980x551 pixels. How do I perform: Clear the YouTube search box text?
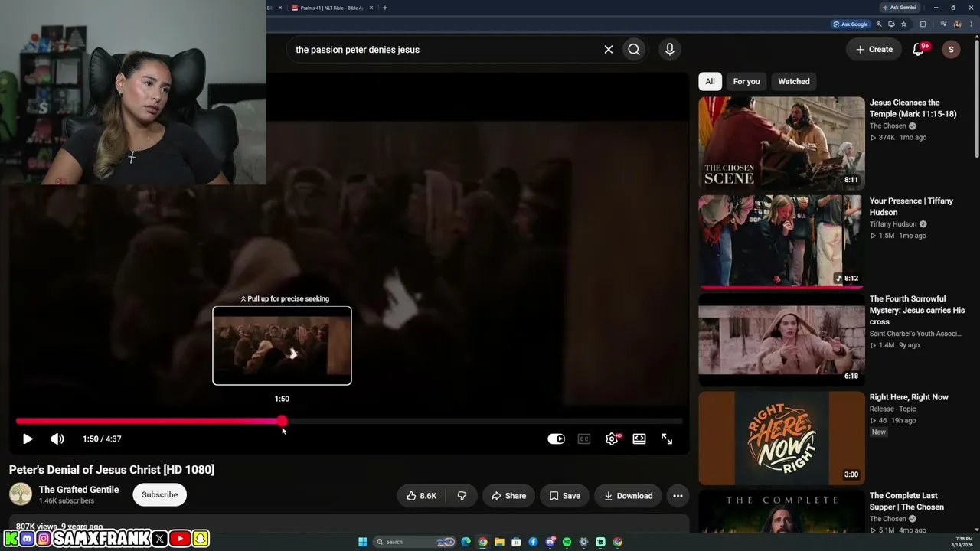(x=609, y=50)
